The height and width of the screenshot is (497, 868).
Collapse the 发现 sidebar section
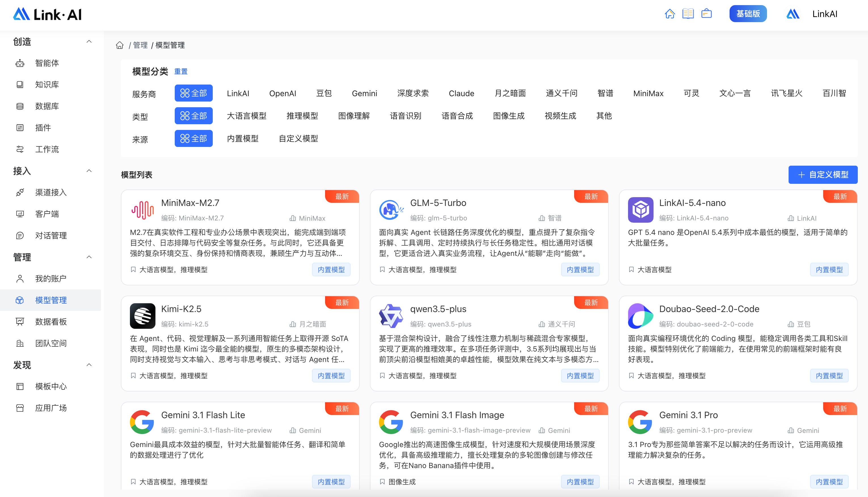click(89, 365)
